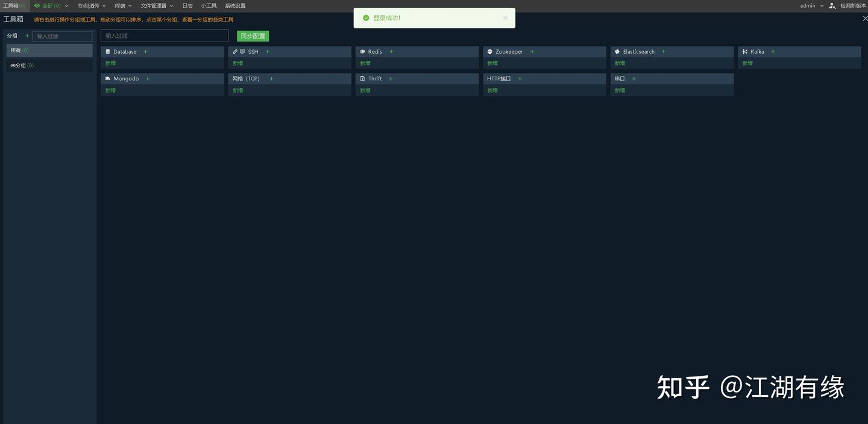Open the 终端 dropdown menu
Image resolution: width=868 pixels, height=424 pixels.
click(x=121, y=5)
